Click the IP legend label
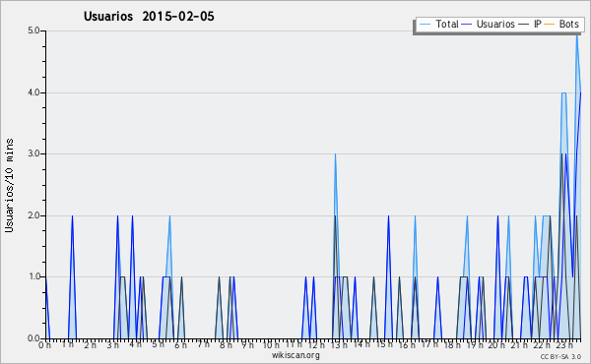Screen dimensions: 591x364 coord(538,24)
